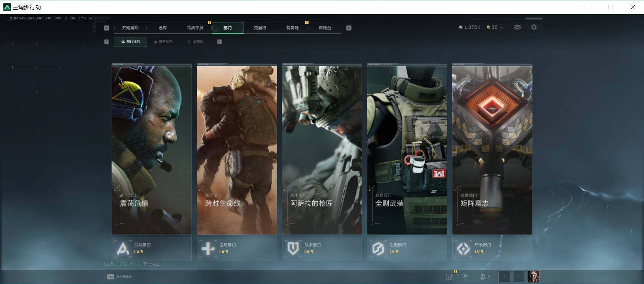
Task: Open the settings gear icon
Action: [x=534, y=27]
